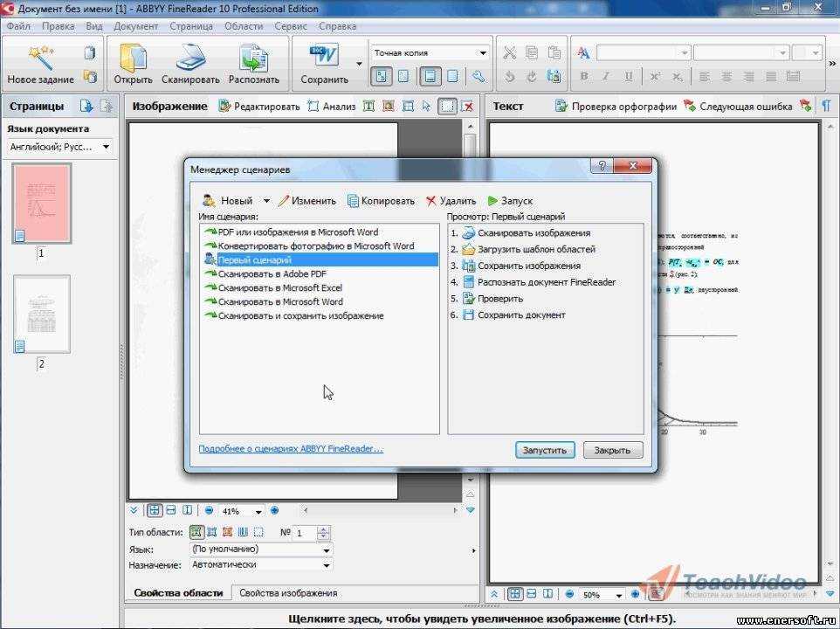The height and width of the screenshot is (629, 840).
Task: Click the vertical scrollbar of the image pane
Action: (470, 304)
